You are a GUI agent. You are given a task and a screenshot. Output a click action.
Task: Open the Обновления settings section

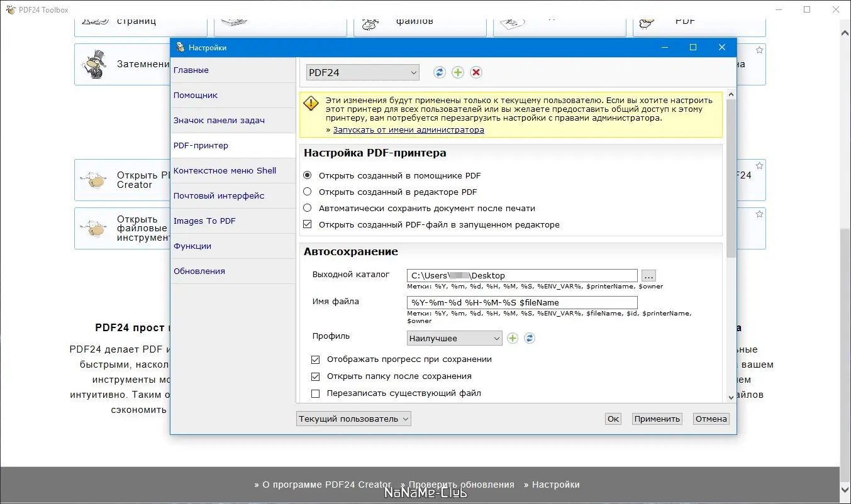[233, 271]
